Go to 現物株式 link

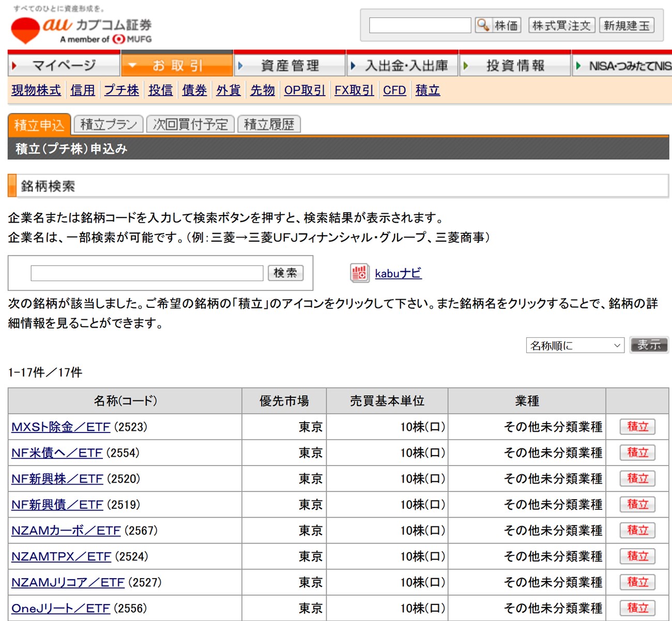(36, 90)
